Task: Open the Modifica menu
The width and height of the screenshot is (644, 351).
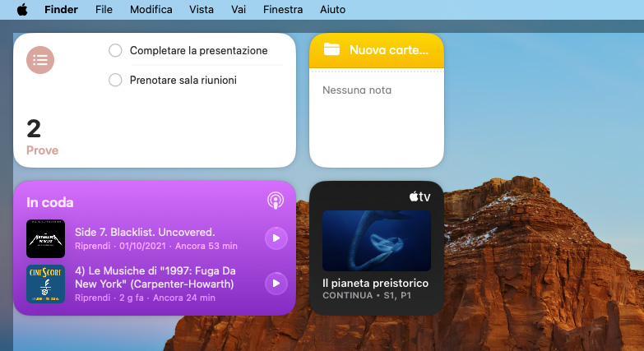Action: (151, 9)
